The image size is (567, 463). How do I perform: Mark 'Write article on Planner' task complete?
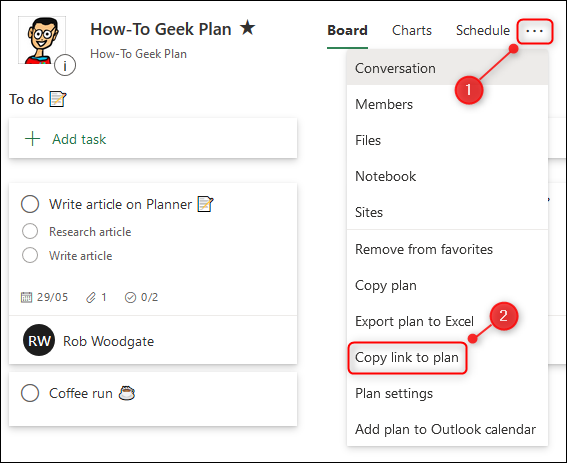coord(30,204)
